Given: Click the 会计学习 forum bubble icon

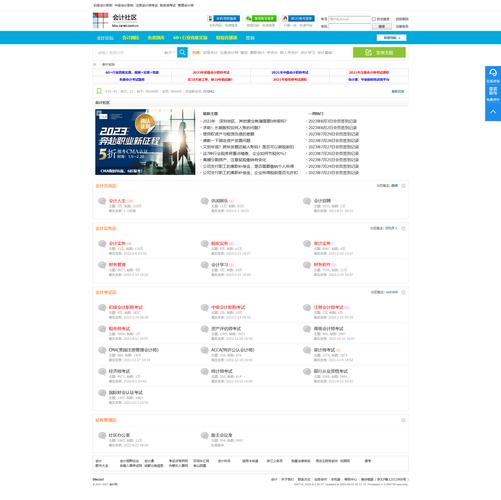Looking at the screenshot, I should pos(204,265).
